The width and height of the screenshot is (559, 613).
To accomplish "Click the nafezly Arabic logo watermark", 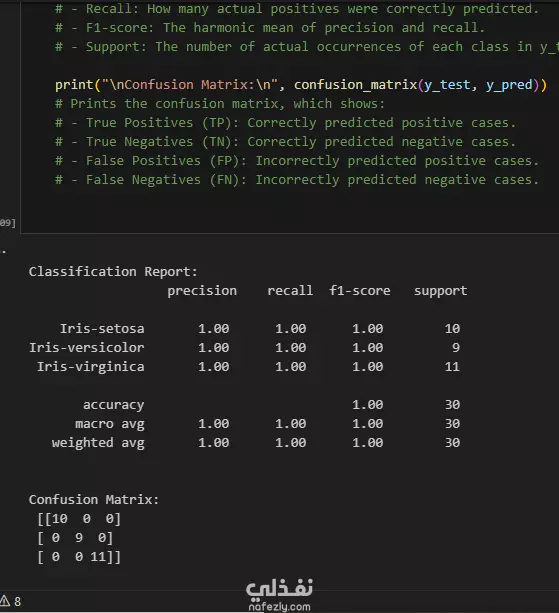I will click(x=280, y=590).
